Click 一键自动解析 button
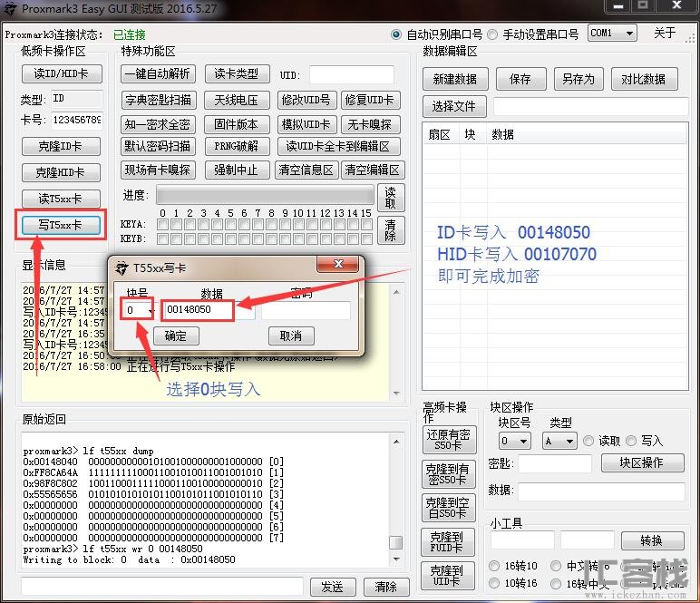 [x=158, y=73]
